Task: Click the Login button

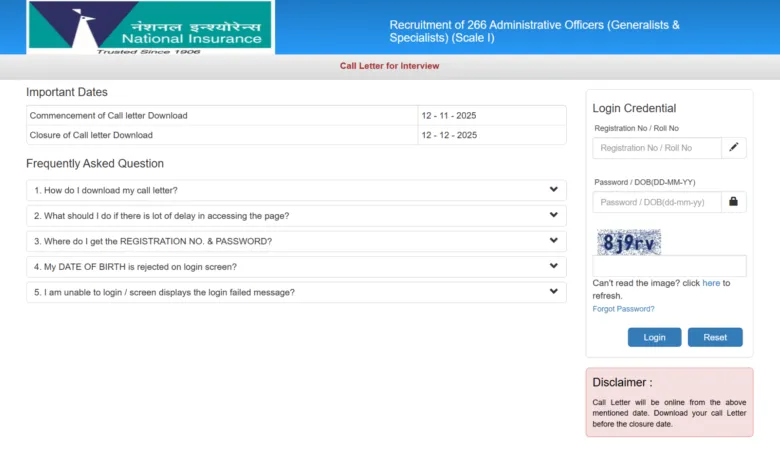Action: [654, 337]
